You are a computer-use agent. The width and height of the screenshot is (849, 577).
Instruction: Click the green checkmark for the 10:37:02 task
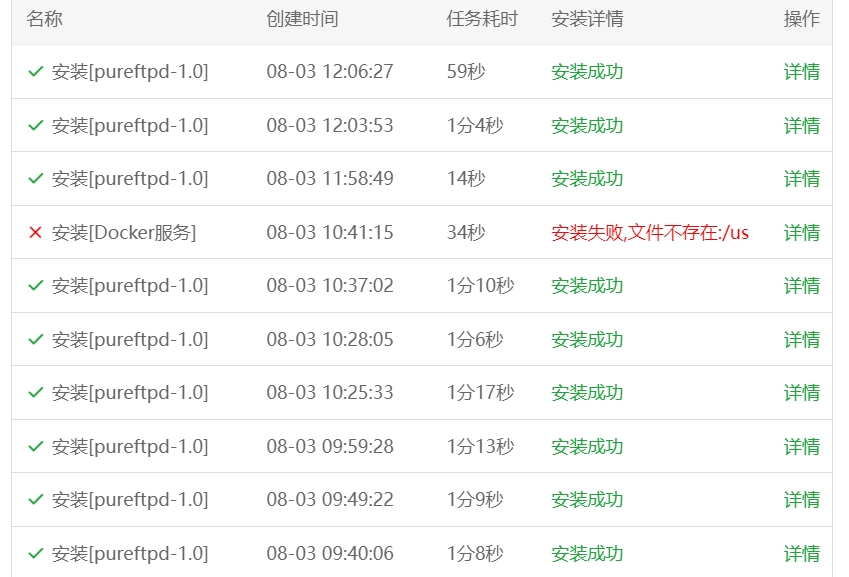36,286
